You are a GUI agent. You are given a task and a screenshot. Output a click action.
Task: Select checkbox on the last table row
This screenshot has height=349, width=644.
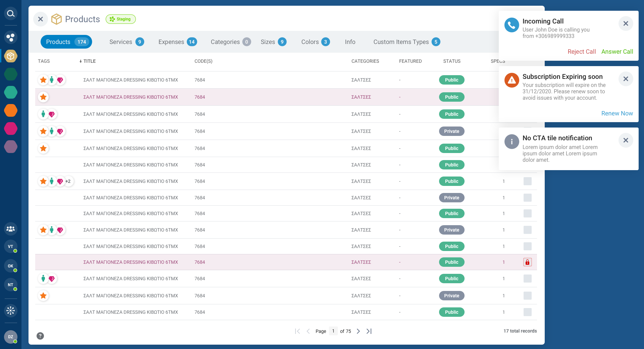click(x=527, y=312)
